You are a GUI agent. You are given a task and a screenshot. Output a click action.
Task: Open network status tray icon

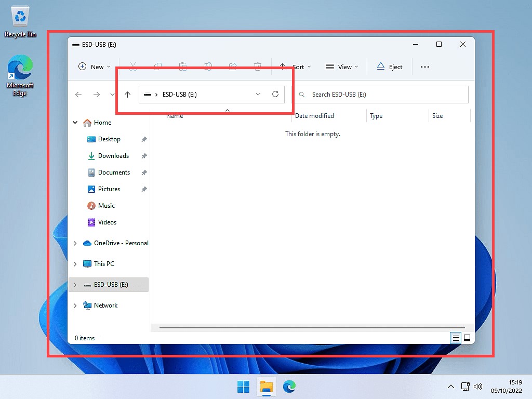coord(465,387)
